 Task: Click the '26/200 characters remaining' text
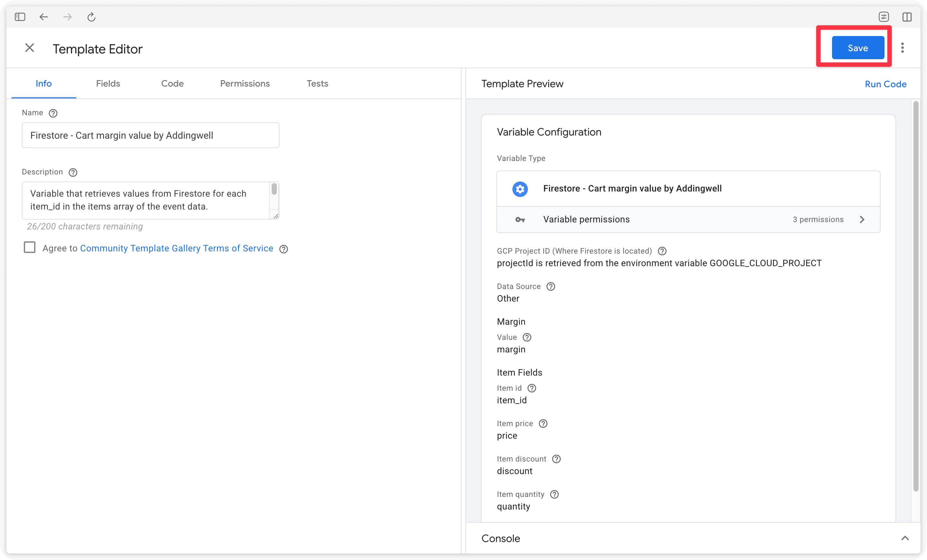(85, 227)
